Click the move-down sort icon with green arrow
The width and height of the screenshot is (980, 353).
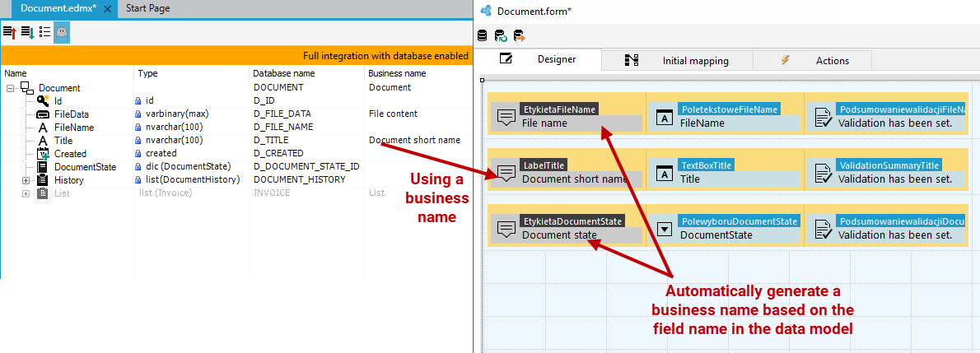[27, 32]
